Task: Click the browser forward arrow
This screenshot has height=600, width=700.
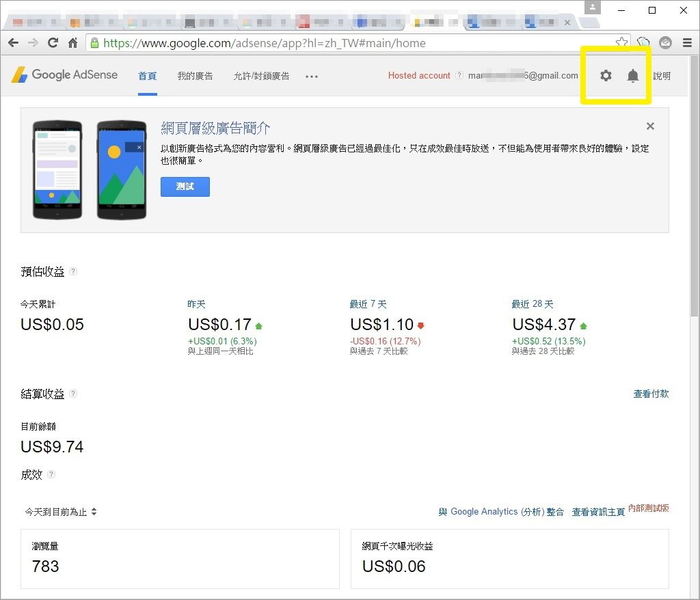Action: click(33, 43)
